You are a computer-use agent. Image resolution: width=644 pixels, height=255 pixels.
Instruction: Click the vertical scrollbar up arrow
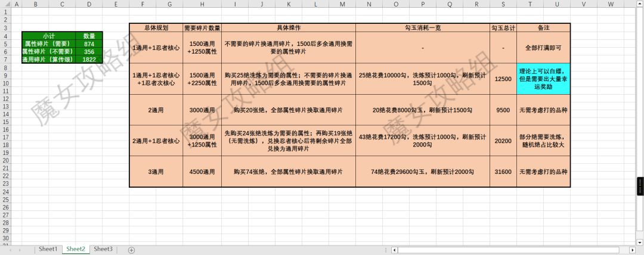[639, 4]
